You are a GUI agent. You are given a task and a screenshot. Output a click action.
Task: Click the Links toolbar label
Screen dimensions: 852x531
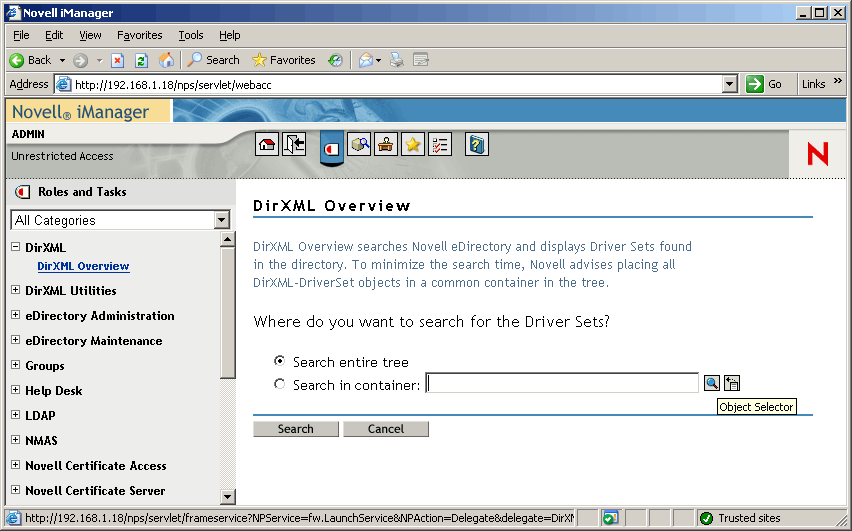pos(813,84)
